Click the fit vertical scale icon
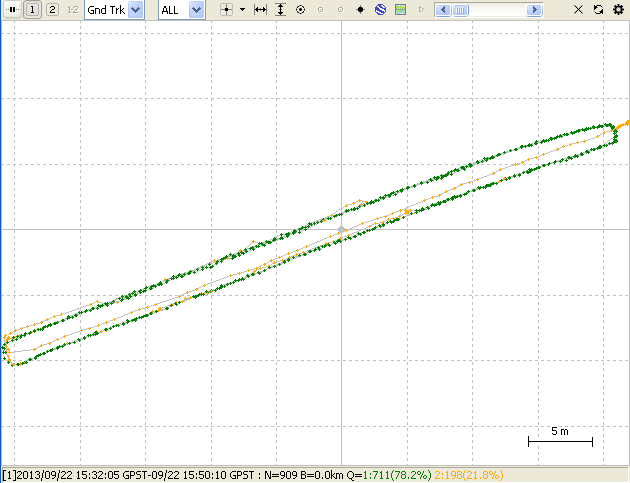 [x=280, y=10]
